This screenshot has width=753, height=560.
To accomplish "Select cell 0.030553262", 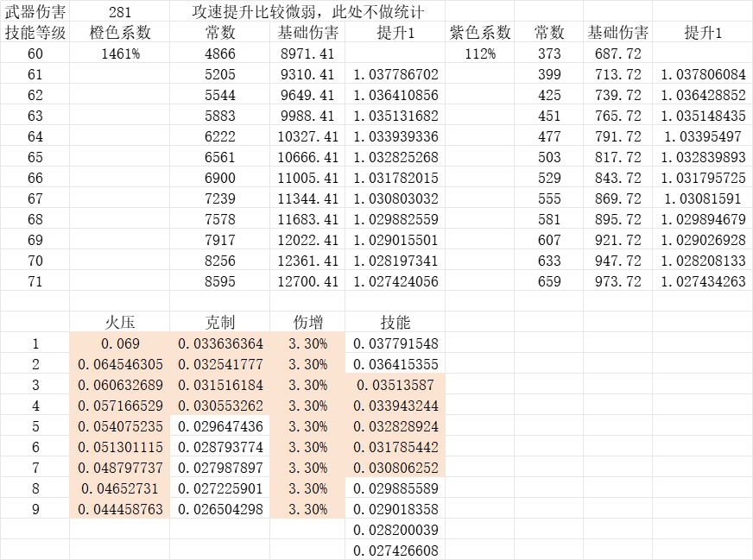I will click(x=220, y=406).
